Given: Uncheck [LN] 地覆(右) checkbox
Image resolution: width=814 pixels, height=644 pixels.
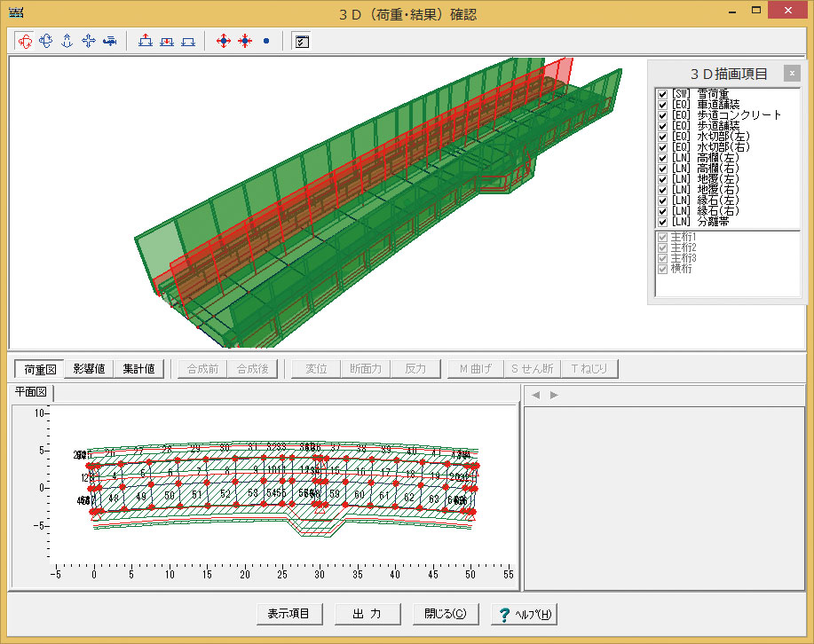Looking at the screenshot, I should tap(662, 190).
